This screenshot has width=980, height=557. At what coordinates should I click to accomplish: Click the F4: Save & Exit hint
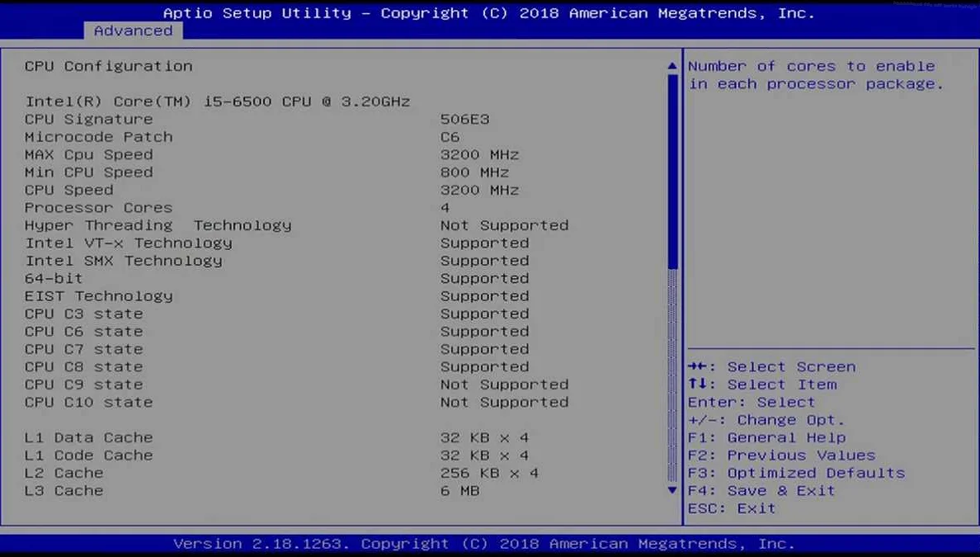(761, 491)
